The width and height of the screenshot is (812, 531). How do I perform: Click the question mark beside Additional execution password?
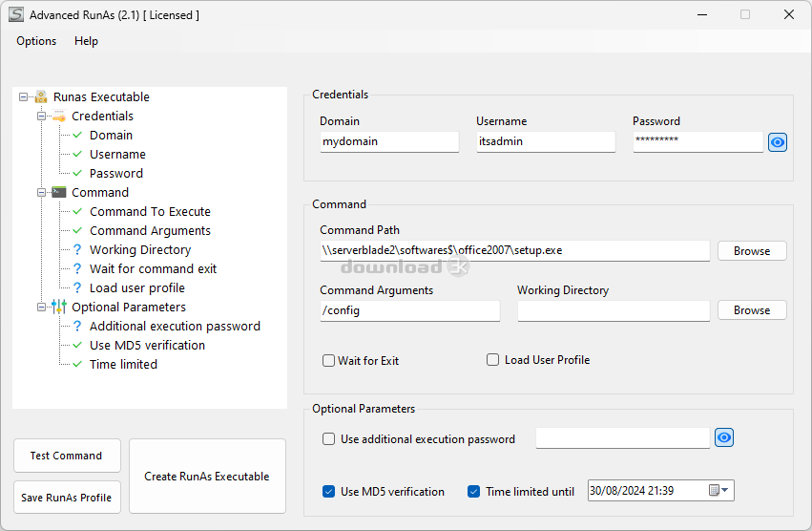[77, 326]
